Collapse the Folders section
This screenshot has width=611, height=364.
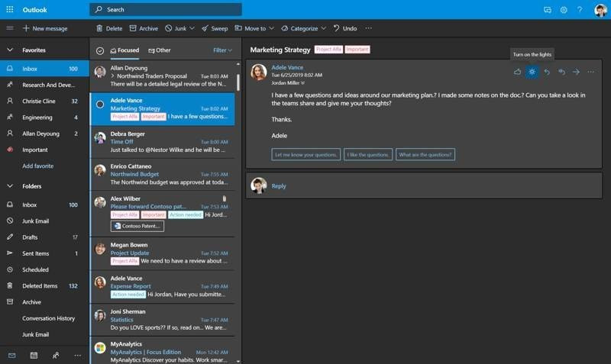pyautogui.click(x=10, y=186)
